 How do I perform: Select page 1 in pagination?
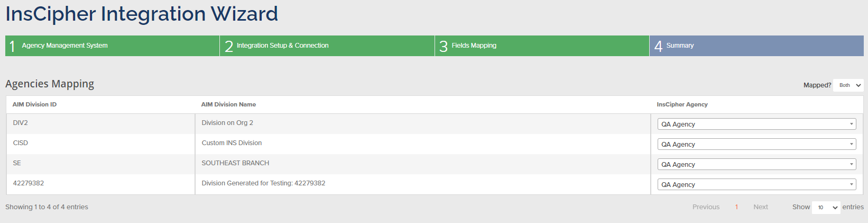pos(736,207)
